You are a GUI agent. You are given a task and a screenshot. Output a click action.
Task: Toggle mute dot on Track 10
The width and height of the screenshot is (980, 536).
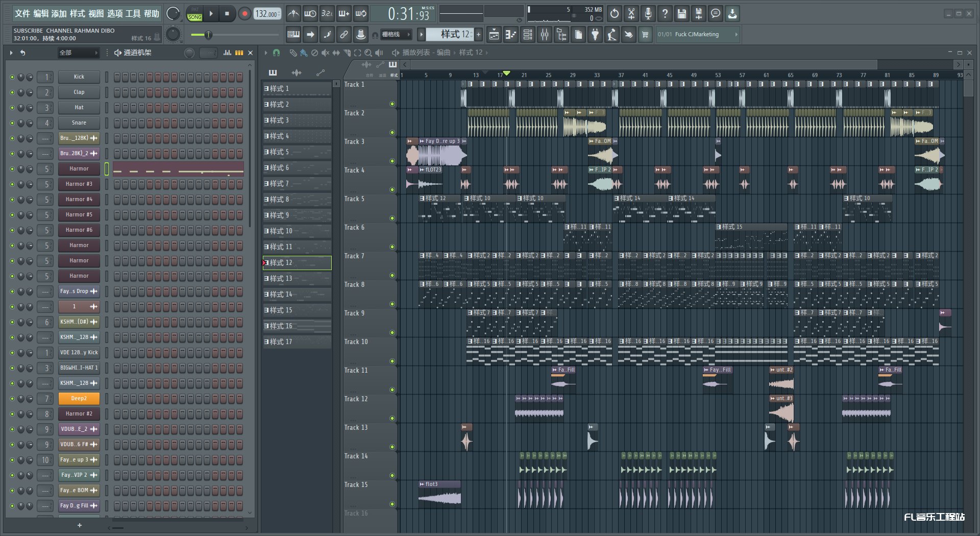tap(392, 361)
